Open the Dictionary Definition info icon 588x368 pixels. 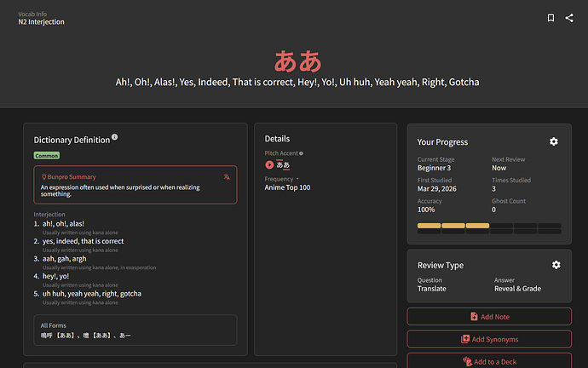(x=115, y=137)
